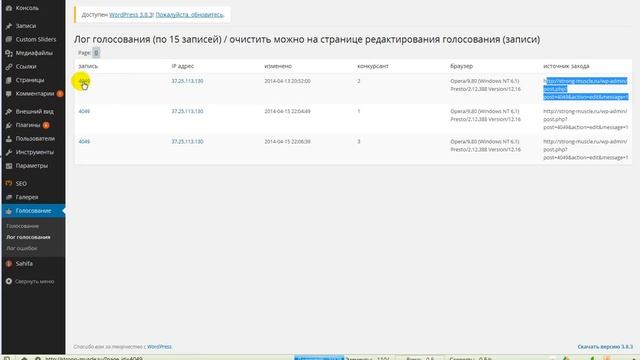Click IP 37.25.113.130 in the 22:06:39 row
Viewport: 640px width, 360px height.
(x=187, y=142)
